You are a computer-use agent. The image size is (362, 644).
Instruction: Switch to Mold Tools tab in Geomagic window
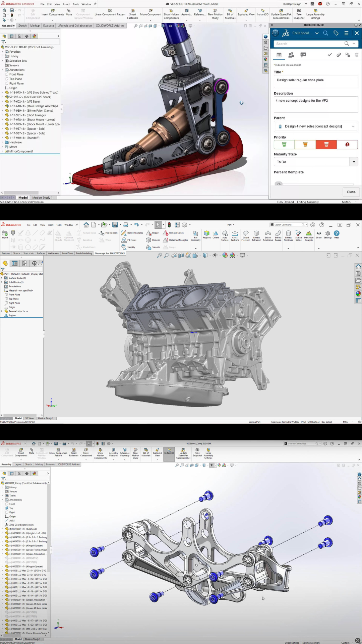pos(68,253)
